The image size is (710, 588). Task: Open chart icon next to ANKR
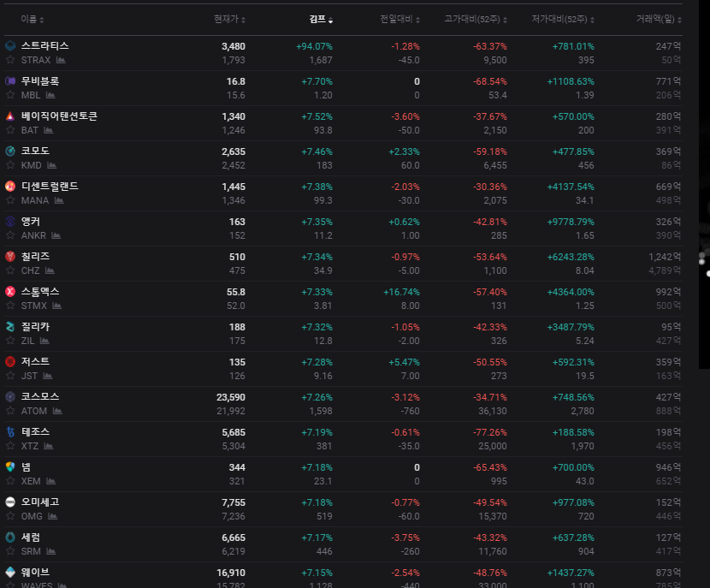pyautogui.click(x=56, y=235)
